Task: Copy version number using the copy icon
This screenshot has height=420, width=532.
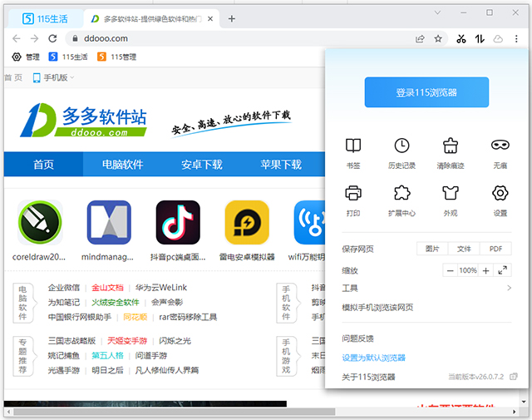Action: (x=514, y=376)
